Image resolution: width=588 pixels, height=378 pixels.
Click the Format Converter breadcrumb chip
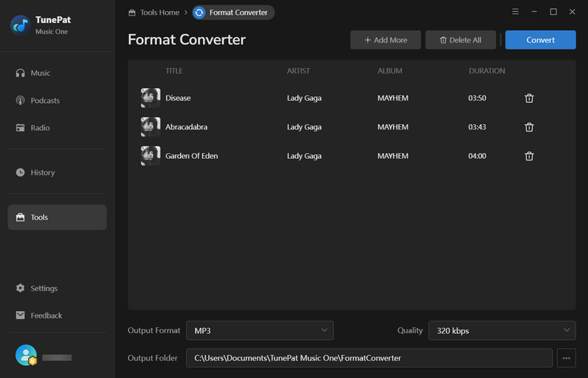point(233,13)
